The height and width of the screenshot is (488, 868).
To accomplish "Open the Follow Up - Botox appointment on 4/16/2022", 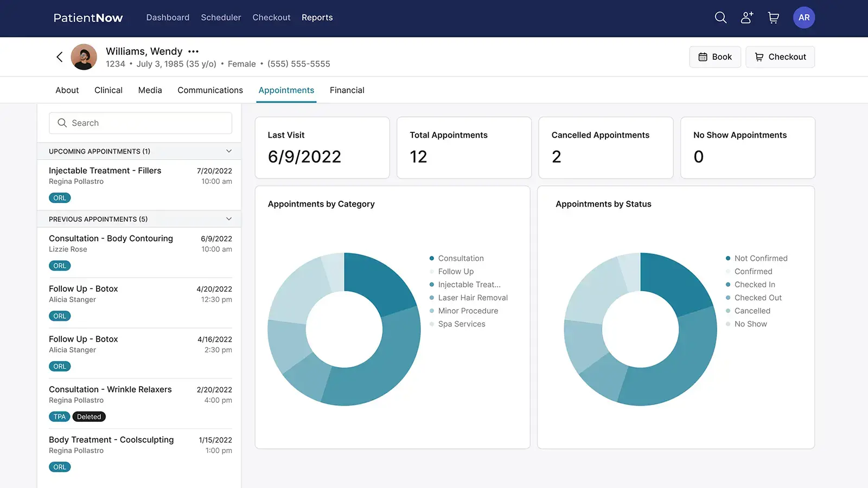I will point(141,353).
